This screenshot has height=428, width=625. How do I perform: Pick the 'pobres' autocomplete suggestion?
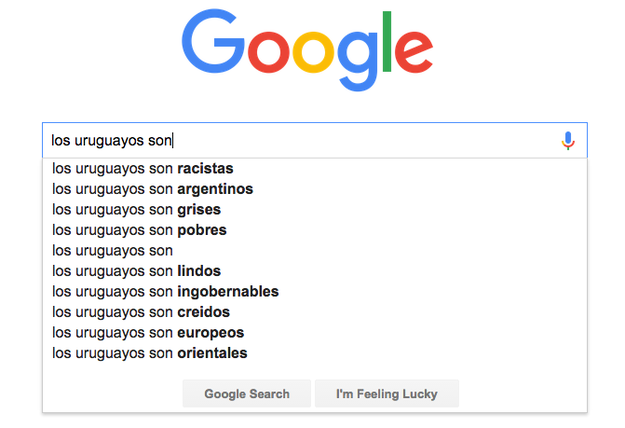315,230
